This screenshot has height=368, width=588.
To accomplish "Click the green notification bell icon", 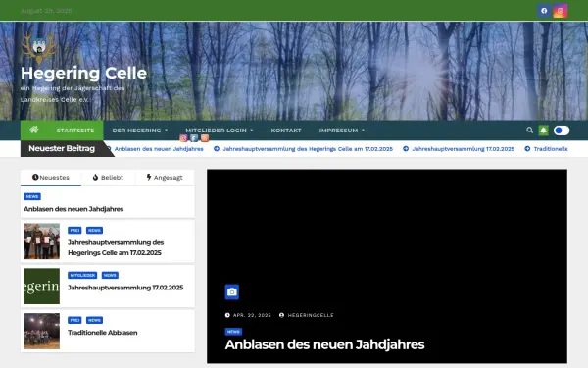I will point(543,131).
